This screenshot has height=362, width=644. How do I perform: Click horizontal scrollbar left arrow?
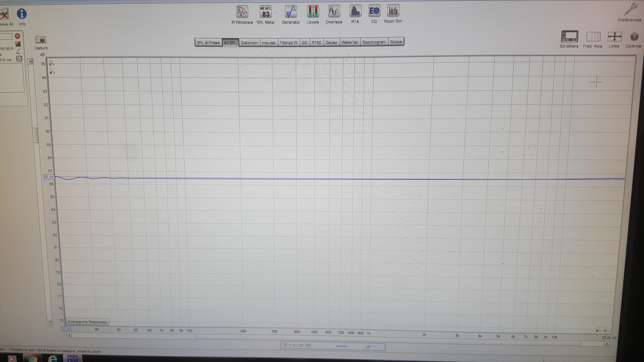pyautogui.click(x=69, y=334)
